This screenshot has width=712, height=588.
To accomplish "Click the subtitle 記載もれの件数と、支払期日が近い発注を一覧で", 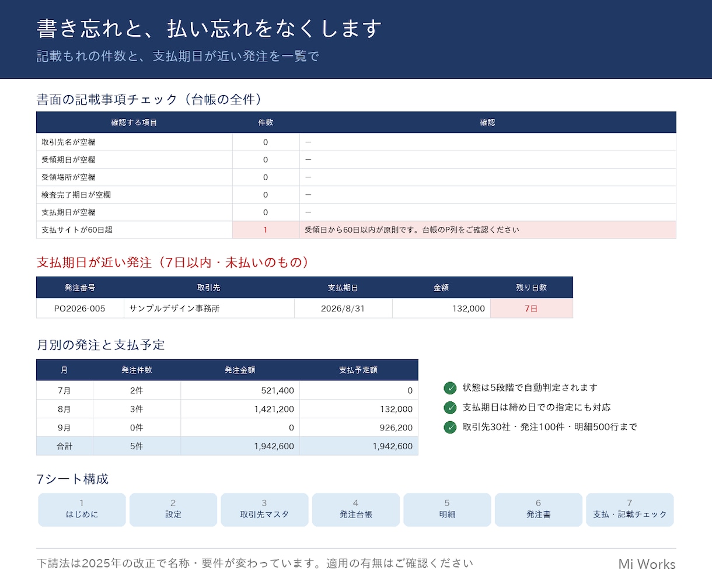I will (x=178, y=57).
